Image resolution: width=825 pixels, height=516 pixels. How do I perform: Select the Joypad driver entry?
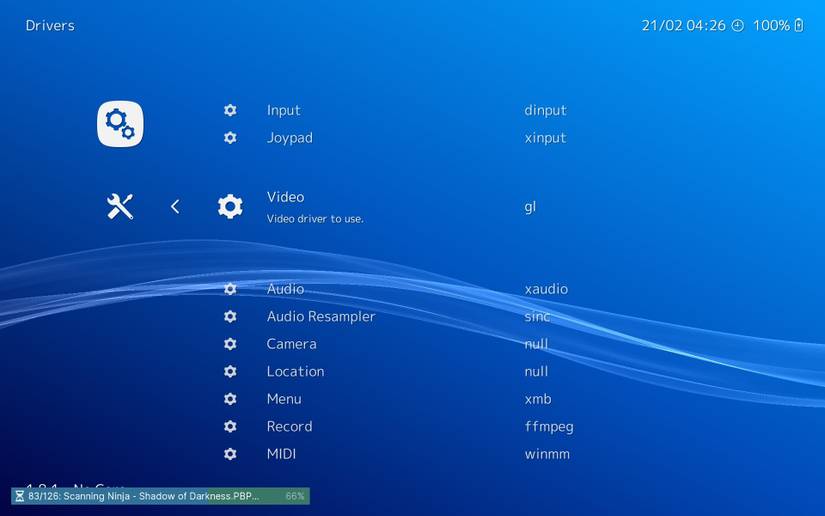click(290, 138)
